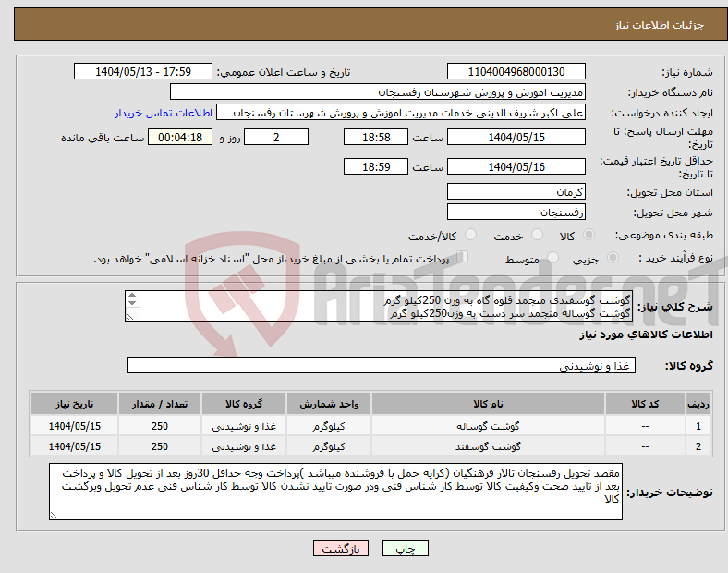Screen dimensions: 728x573
Task: Click the توضیحات خریدار notes textarea
Action: pyautogui.click(x=335, y=492)
